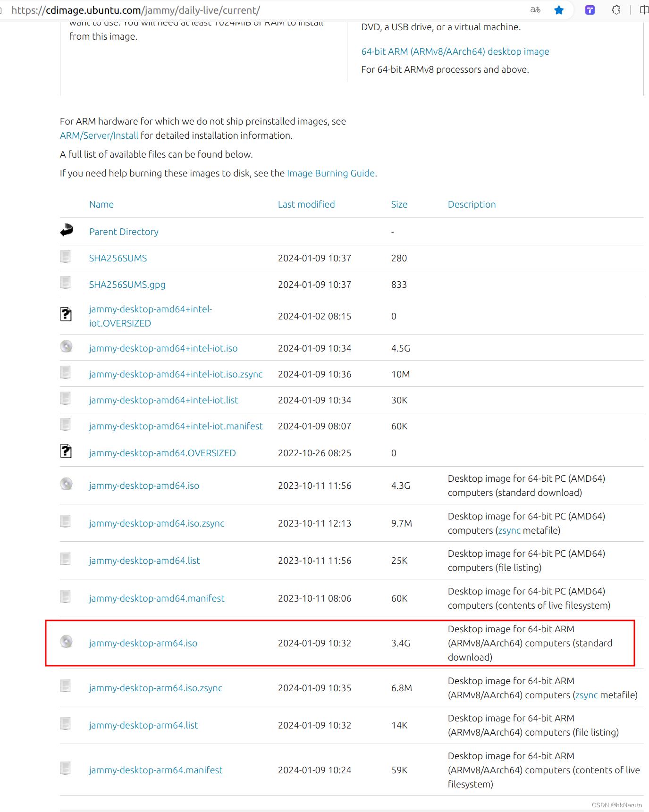Viewport: 649px width, 812px height.
Task: Download jammy-desktop-amd64+intel-iot.iso
Action: [x=163, y=348]
